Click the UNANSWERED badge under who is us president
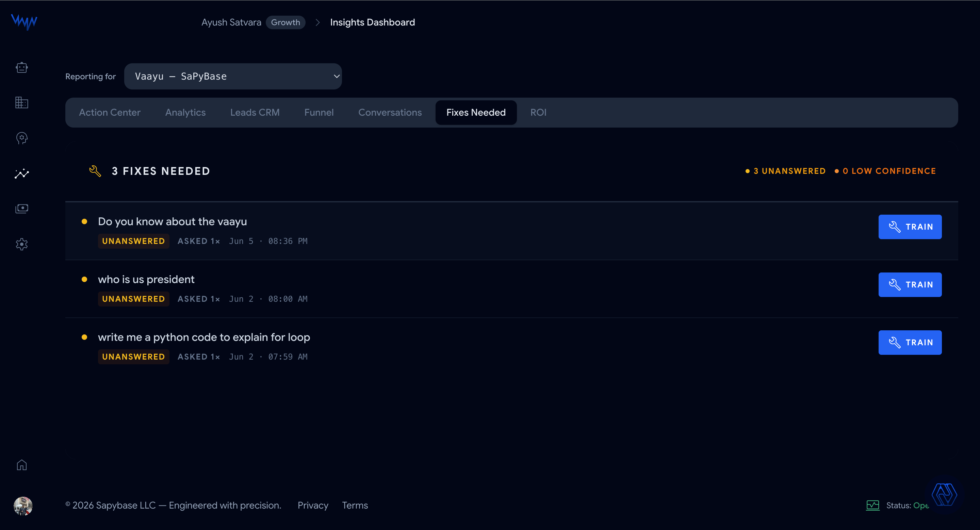980x530 pixels. coord(133,299)
